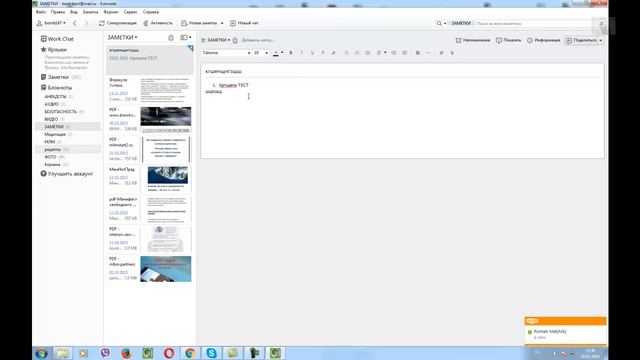Open the Файл menu

(41, 12)
